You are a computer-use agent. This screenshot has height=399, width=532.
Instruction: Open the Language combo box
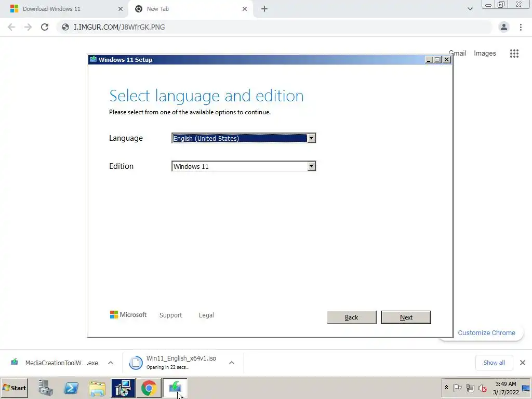[244, 138]
